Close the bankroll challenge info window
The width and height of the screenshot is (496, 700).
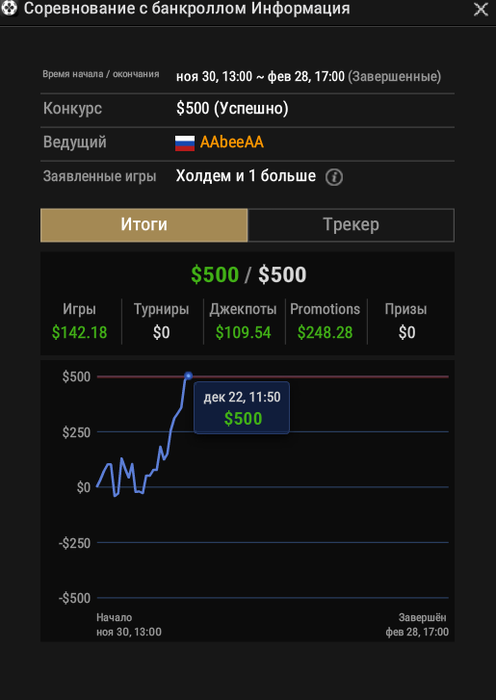pos(481,9)
